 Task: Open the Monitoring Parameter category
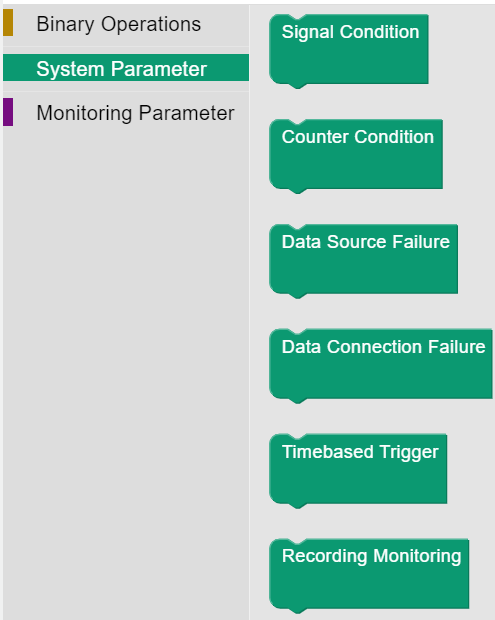point(126,113)
